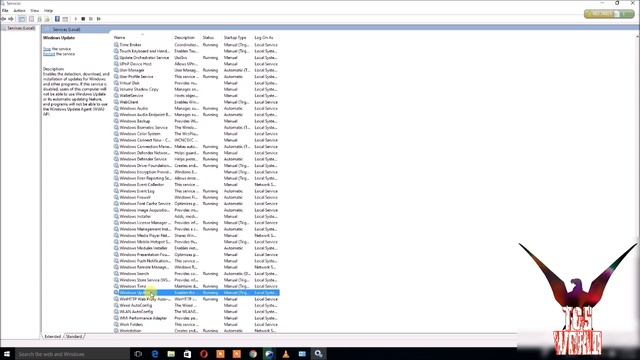The height and width of the screenshot is (360, 640).
Task: Select Windows Time service row
Action: pos(196,286)
